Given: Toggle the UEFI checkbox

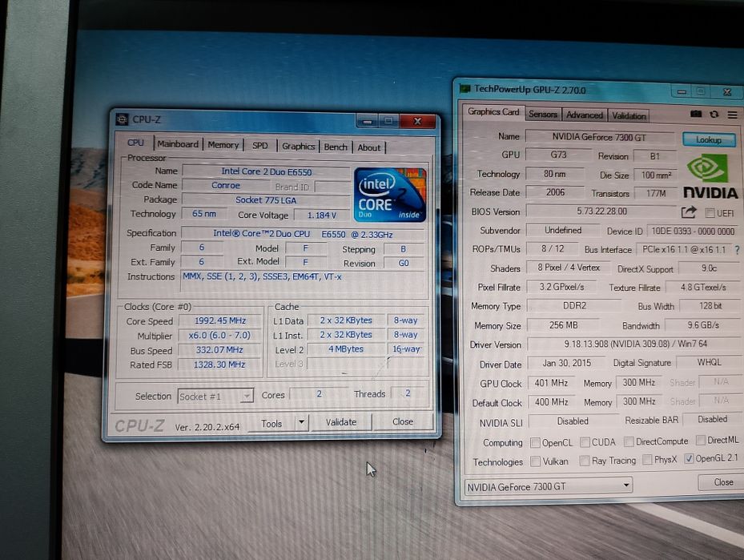Looking at the screenshot, I should [x=710, y=212].
